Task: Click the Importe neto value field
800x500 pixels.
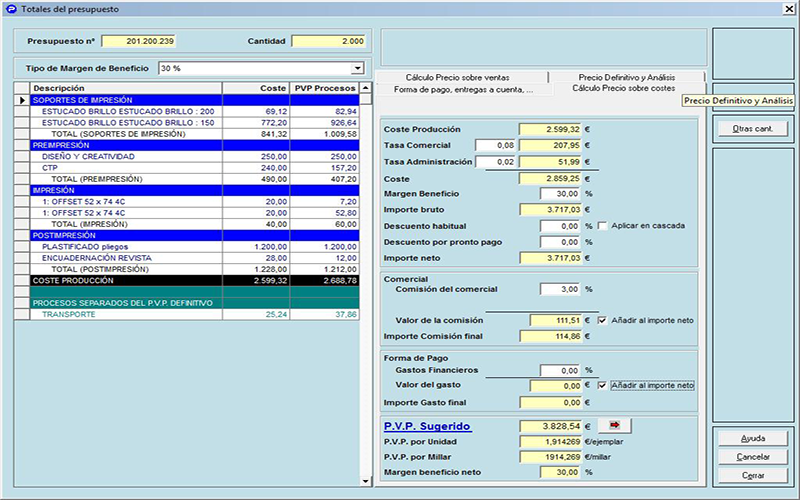Action: point(551,258)
